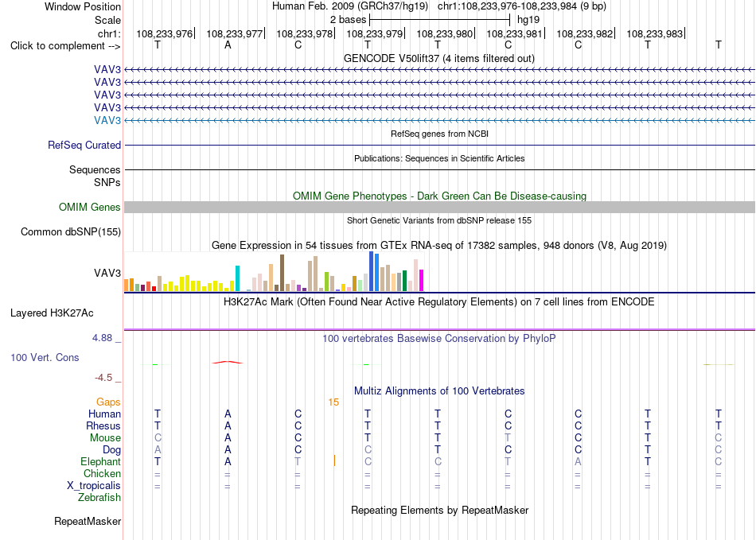Click base A in the Human alignment row
This screenshot has height=540, width=756.
coord(228,414)
